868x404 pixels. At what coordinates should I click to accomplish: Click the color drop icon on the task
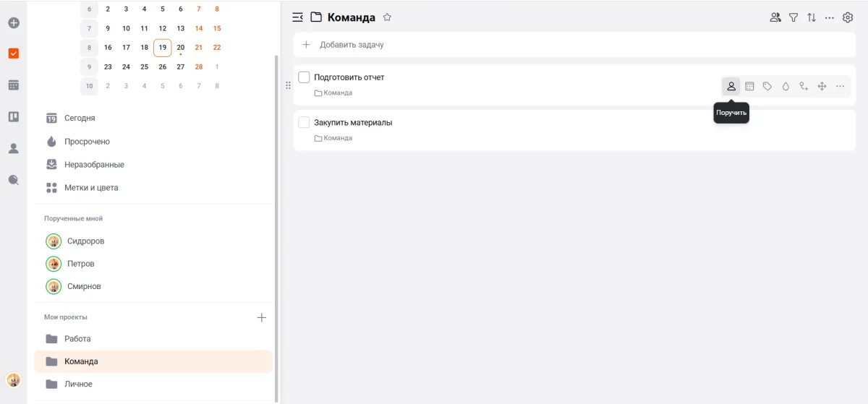click(786, 86)
